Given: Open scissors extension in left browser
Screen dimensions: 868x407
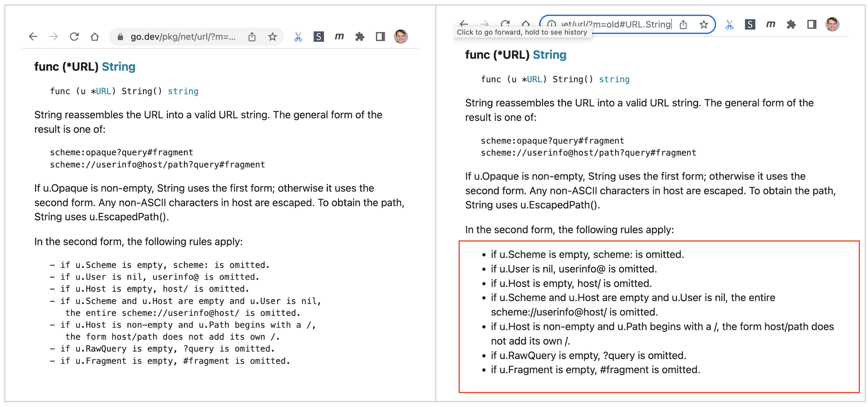Looking at the screenshot, I should (x=298, y=37).
